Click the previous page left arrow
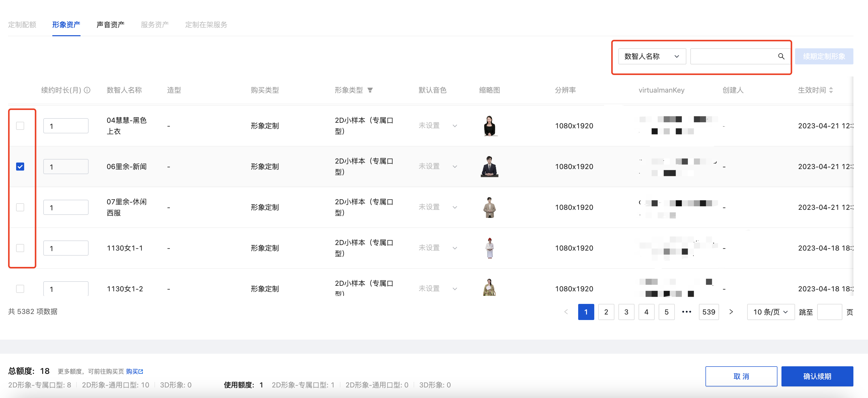This screenshot has width=868, height=398. click(566, 312)
